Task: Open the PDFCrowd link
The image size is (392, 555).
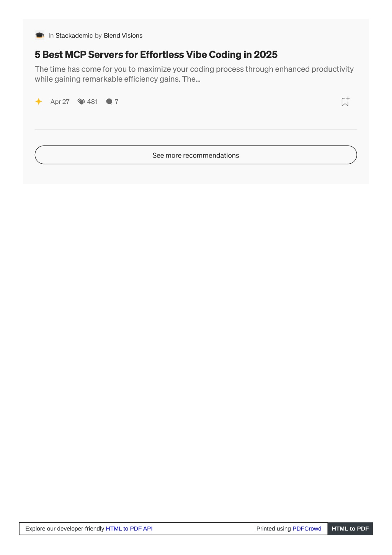Action: (x=307, y=529)
